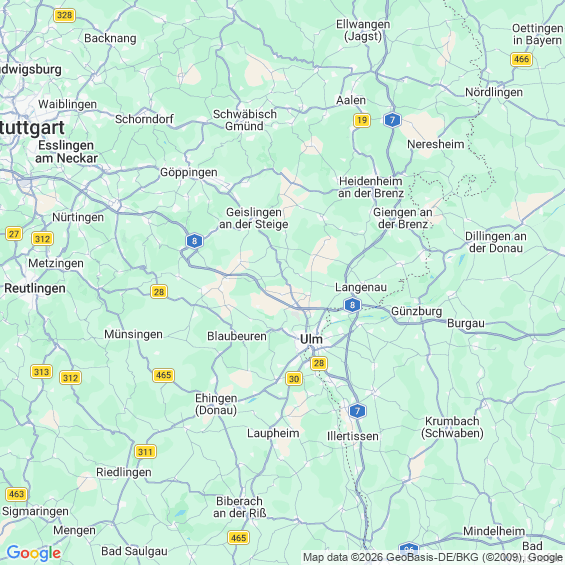Click the route 19 shield below Aalen
This screenshot has width=565, height=565.
pos(362,120)
